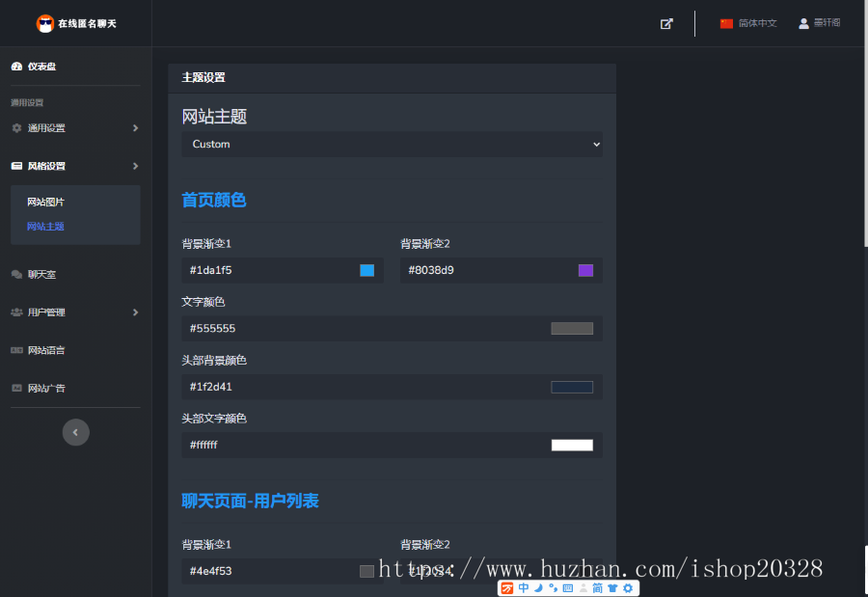Viewport: 868px width, 597px height.
Task: Click the 墨轩阁 username link
Action: coord(827,23)
